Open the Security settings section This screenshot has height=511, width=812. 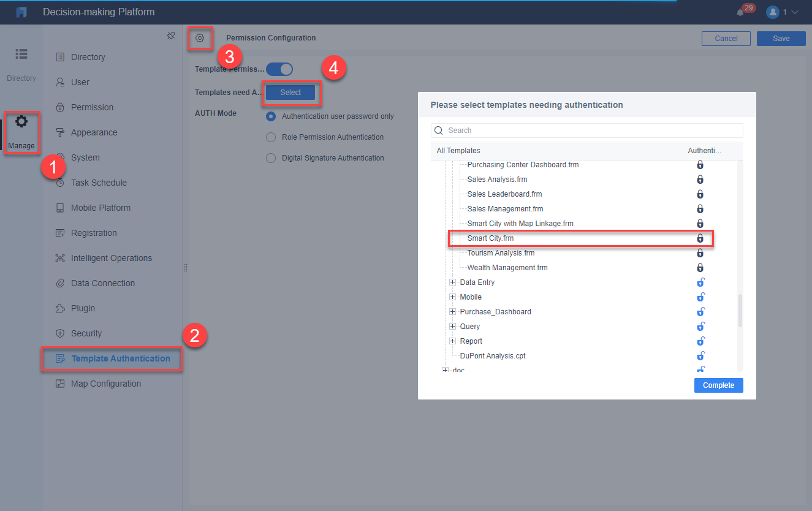86,333
